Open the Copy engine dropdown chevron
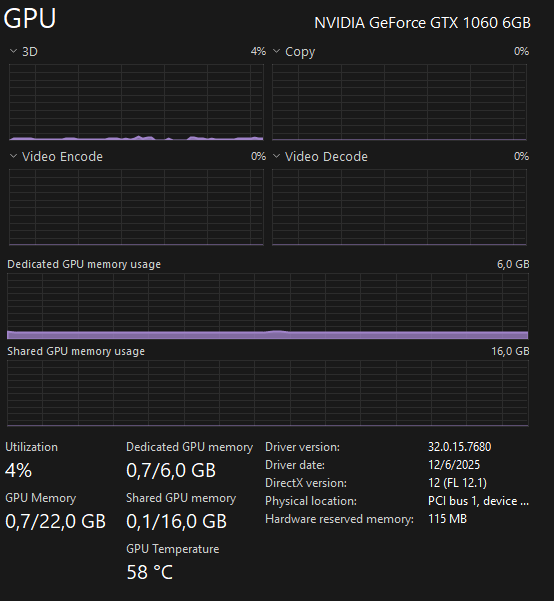This screenshot has height=601, width=554. click(x=276, y=51)
